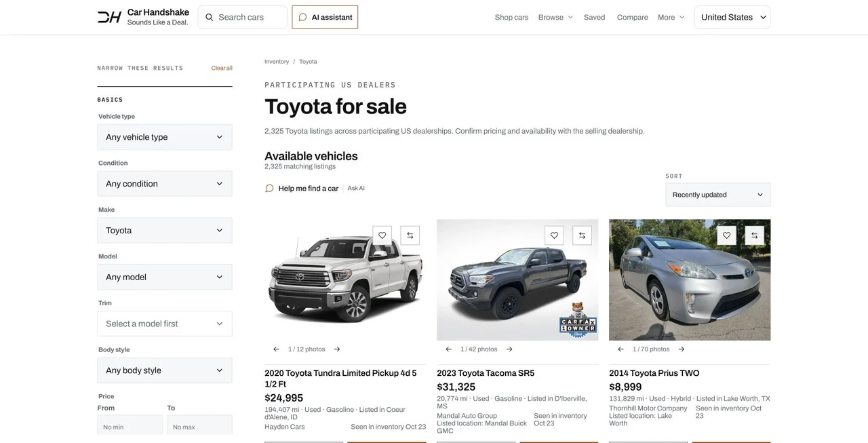Screen dimensions: 868x443
Task: Add the Toyota Prius to compare
Action: tap(755, 235)
